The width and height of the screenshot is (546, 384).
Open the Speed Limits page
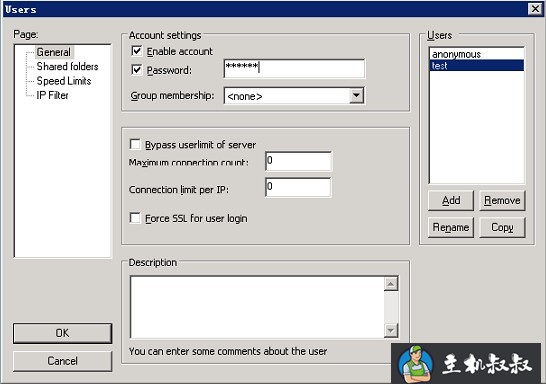64,81
